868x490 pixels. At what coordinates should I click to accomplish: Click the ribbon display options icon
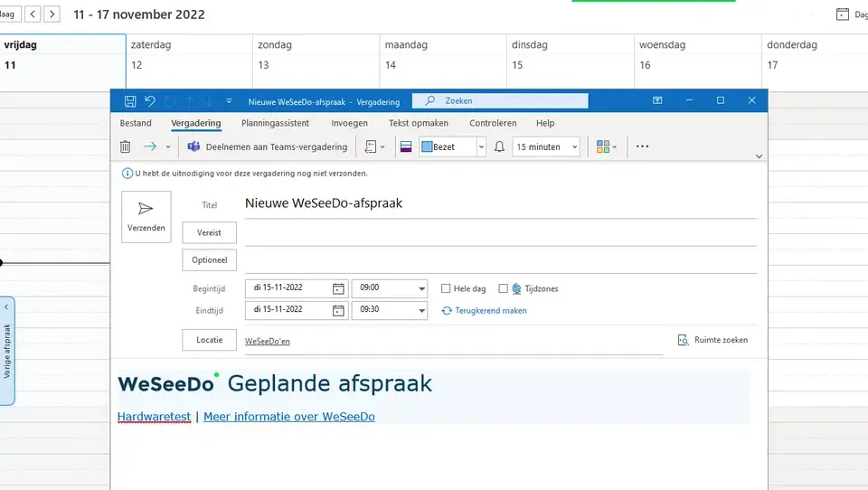[657, 100]
